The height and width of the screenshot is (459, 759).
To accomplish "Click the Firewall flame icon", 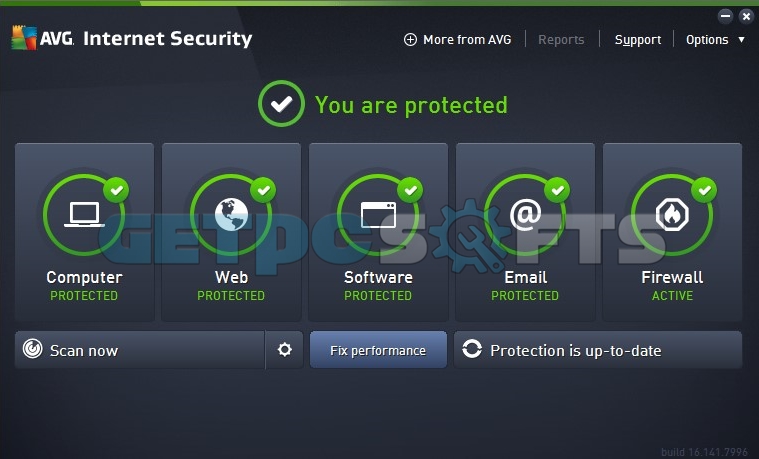I will [x=672, y=214].
